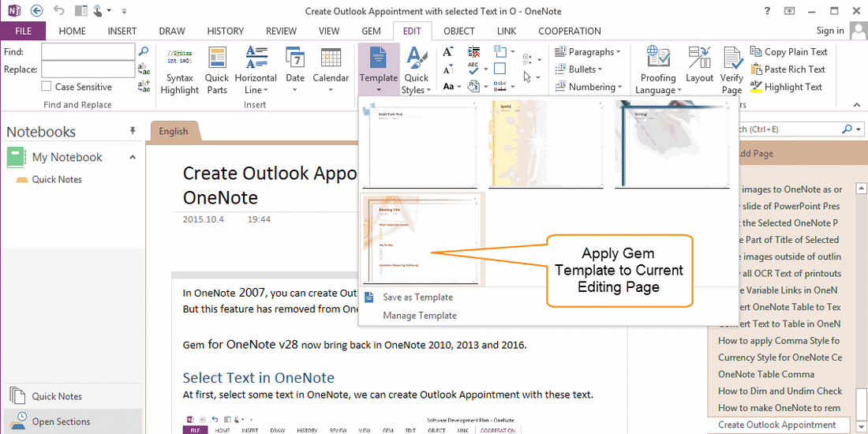Switch to the INSERT ribbon tab
Viewport: 868px width, 434px height.
click(x=122, y=31)
